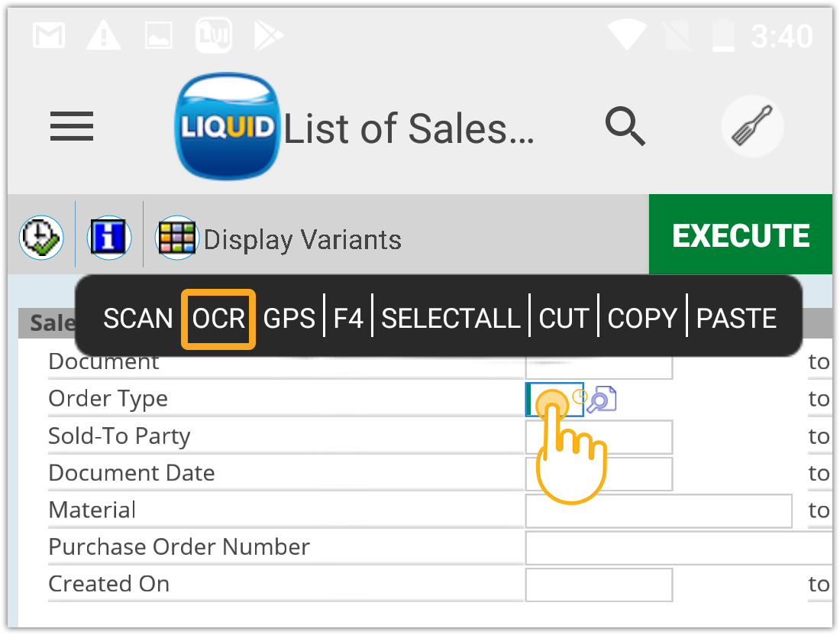Tap F4 in the popup toolbar
840x635 pixels.
pyautogui.click(x=348, y=319)
